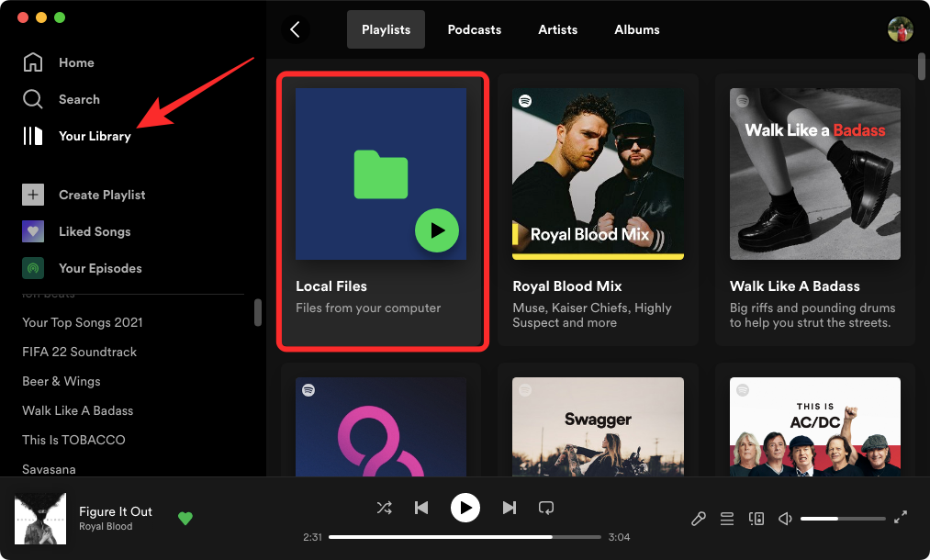
Task: Play Local Files with green play button
Action: pos(437,230)
